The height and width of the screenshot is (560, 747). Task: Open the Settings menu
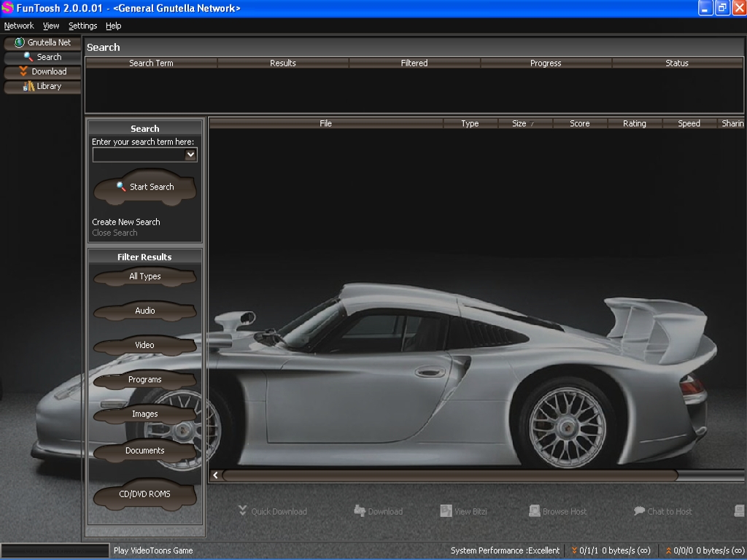[82, 26]
